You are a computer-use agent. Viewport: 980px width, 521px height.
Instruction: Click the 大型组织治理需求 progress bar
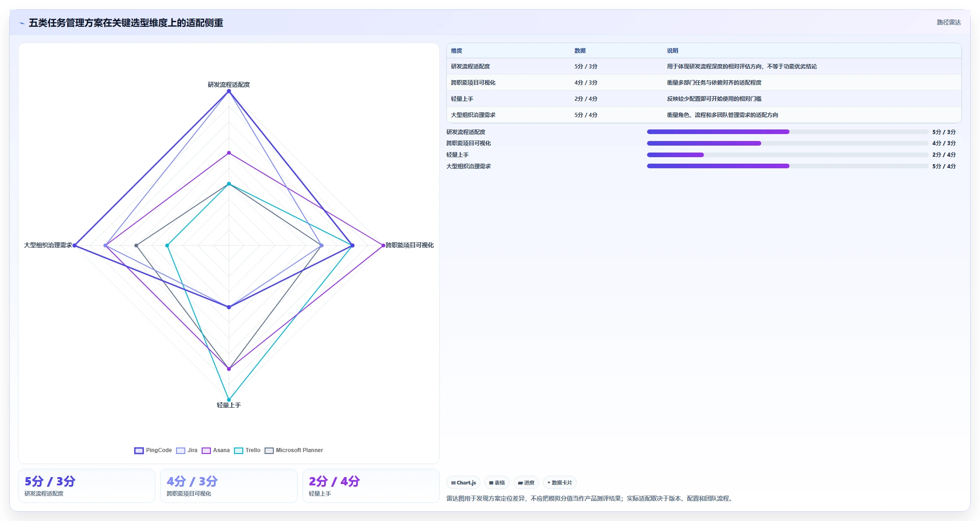[787, 166]
